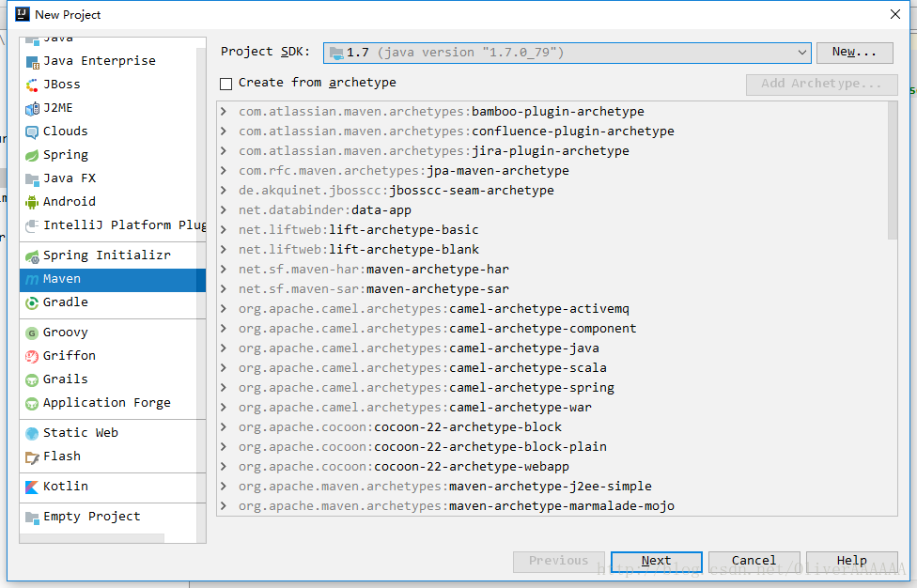The image size is (917, 588).
Task: Click the Flash icon
Action: tap(32, 457)
